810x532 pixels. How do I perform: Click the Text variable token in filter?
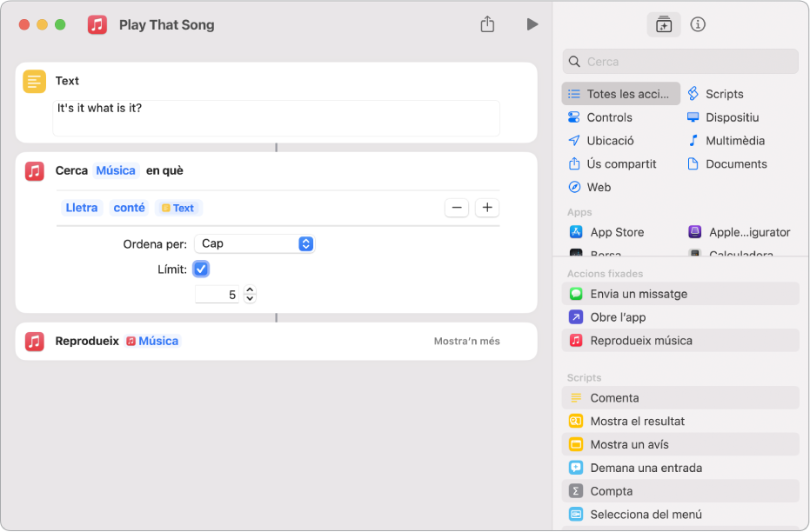point(178,208)
